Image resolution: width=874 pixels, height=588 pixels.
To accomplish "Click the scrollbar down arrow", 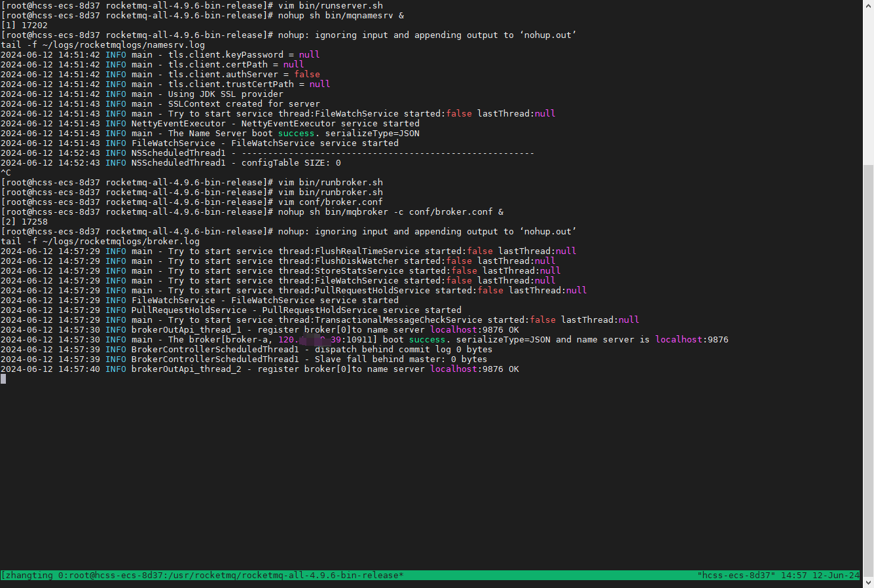I will (x=868, y=582).
